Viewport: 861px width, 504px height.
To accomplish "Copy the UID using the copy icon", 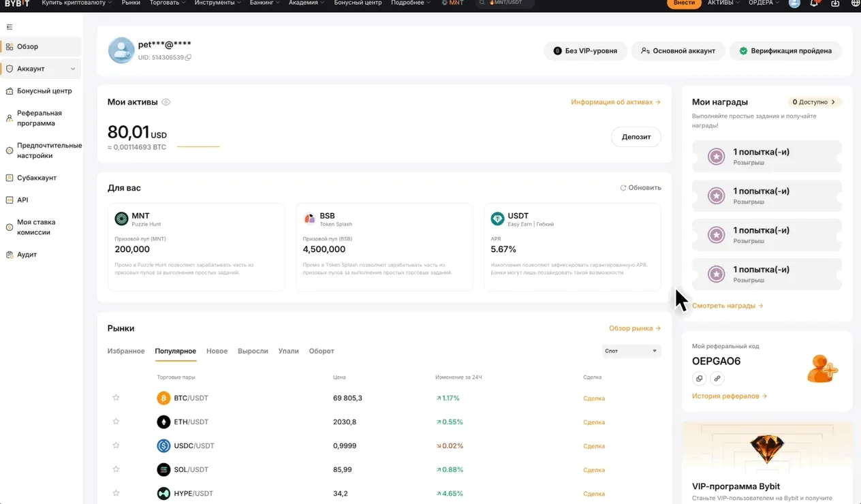I will point(189,57).
